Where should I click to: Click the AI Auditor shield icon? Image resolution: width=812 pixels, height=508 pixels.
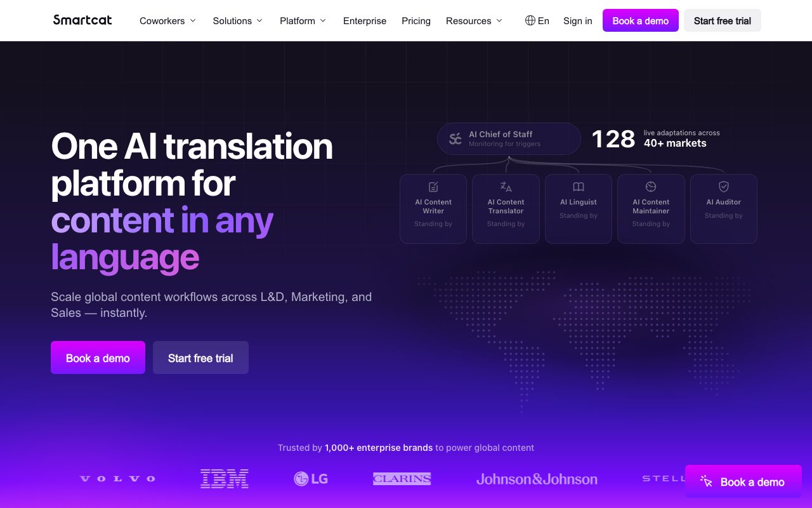[724, 187]
